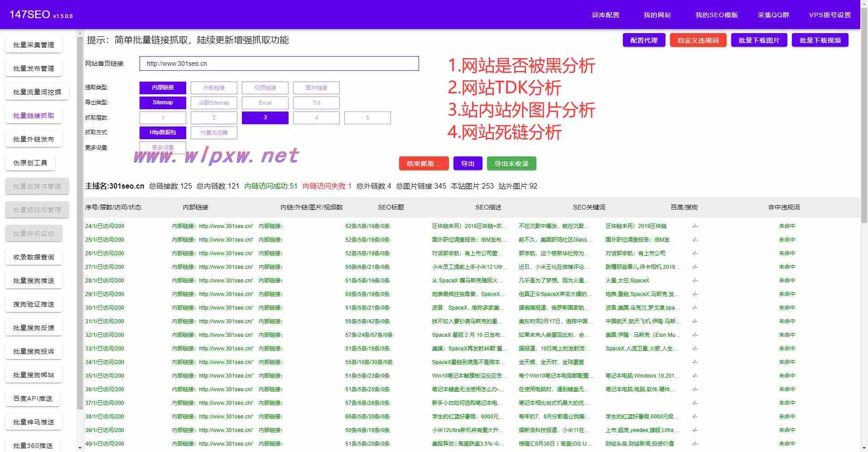The image size is (868, 452).
Task: Open 收录数据查询 in sidebar
Action: pos(34,257)
